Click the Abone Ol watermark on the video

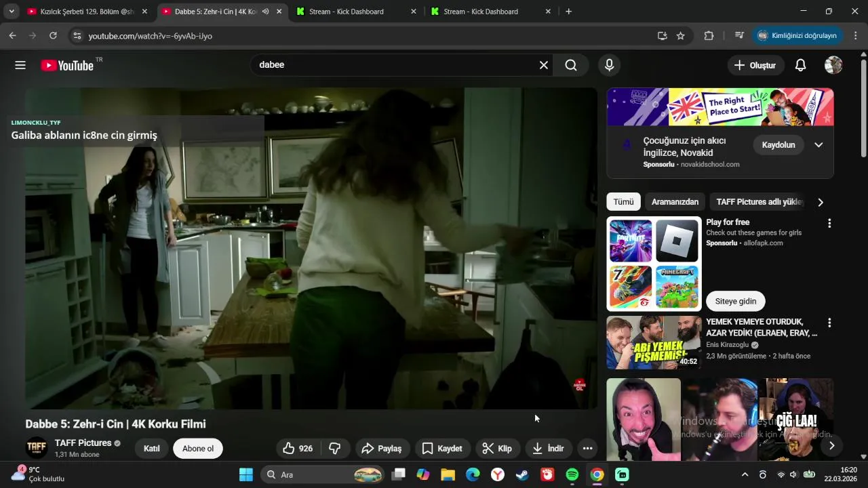579,386
